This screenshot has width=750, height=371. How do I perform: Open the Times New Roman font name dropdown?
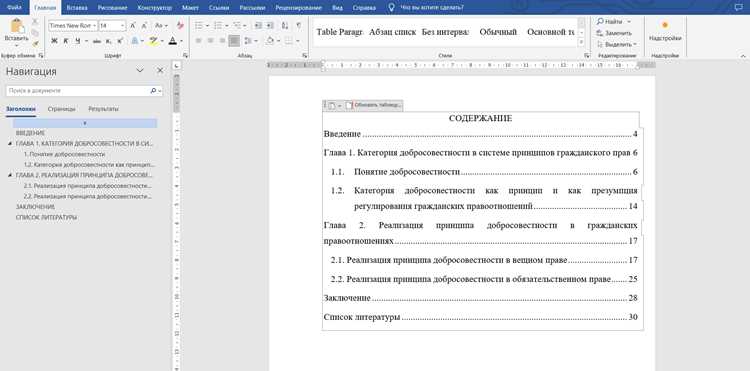coord(95,25)
